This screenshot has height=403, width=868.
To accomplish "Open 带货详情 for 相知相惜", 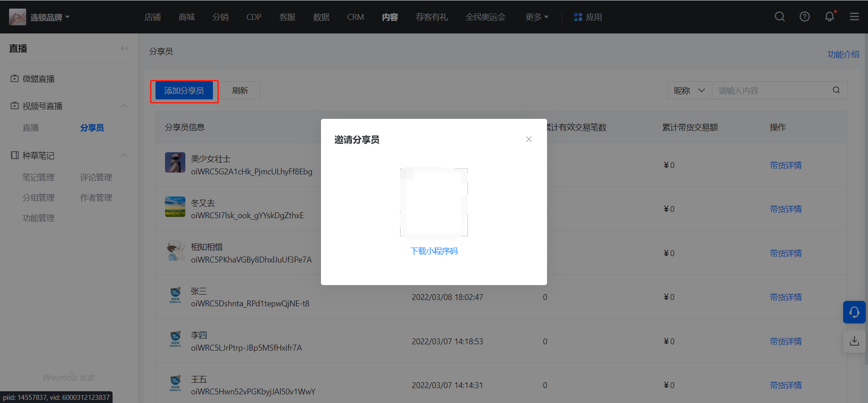I will point(786,253).
